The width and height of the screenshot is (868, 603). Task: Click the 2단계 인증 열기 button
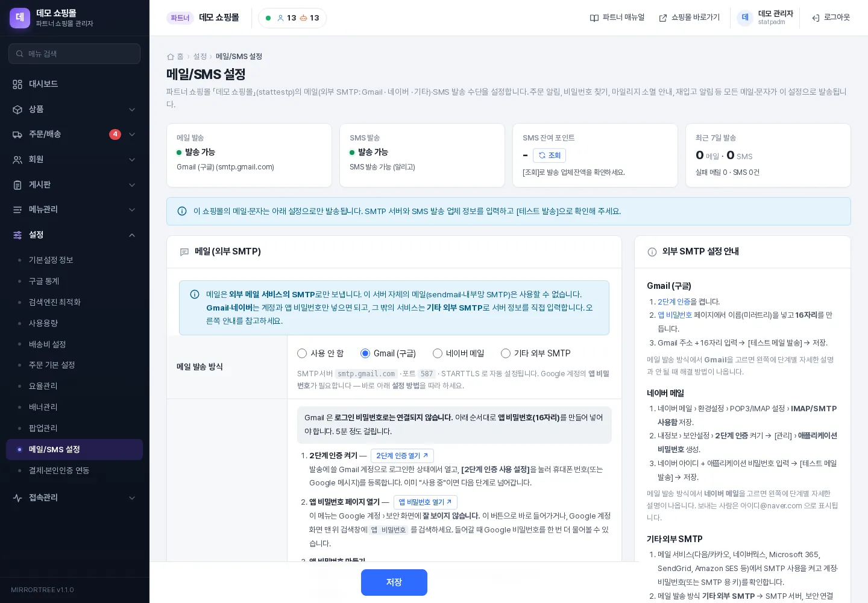[x=402, y=456]
